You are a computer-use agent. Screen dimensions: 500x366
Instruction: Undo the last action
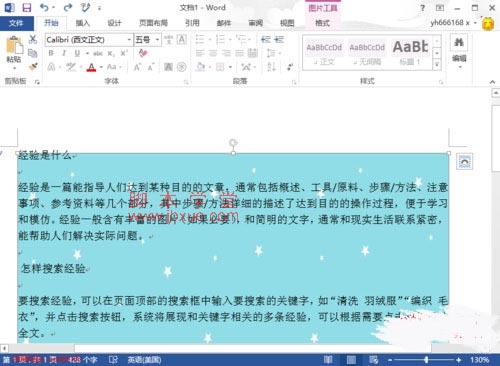pyautogui.click(x=44, y=7)
